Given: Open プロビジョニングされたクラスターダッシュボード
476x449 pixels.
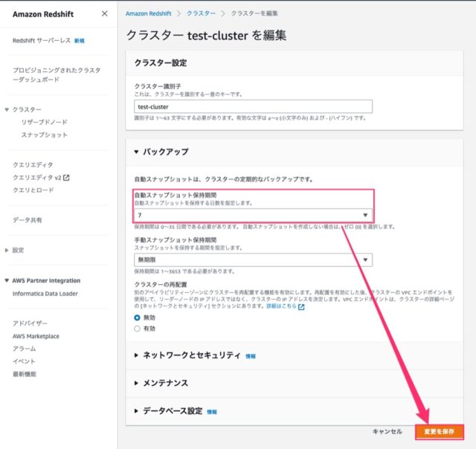Looking at the screenshot, I should click(57, 75).
